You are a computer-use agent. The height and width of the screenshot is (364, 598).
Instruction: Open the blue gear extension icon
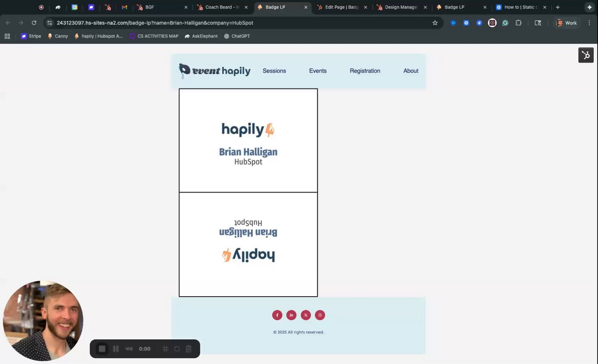[x=466, y=23]
